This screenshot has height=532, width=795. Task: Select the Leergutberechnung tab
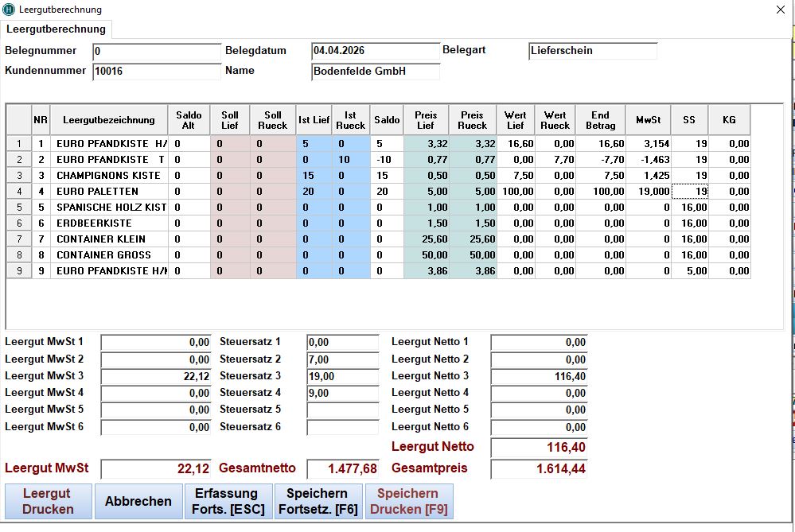click(57, 29)
